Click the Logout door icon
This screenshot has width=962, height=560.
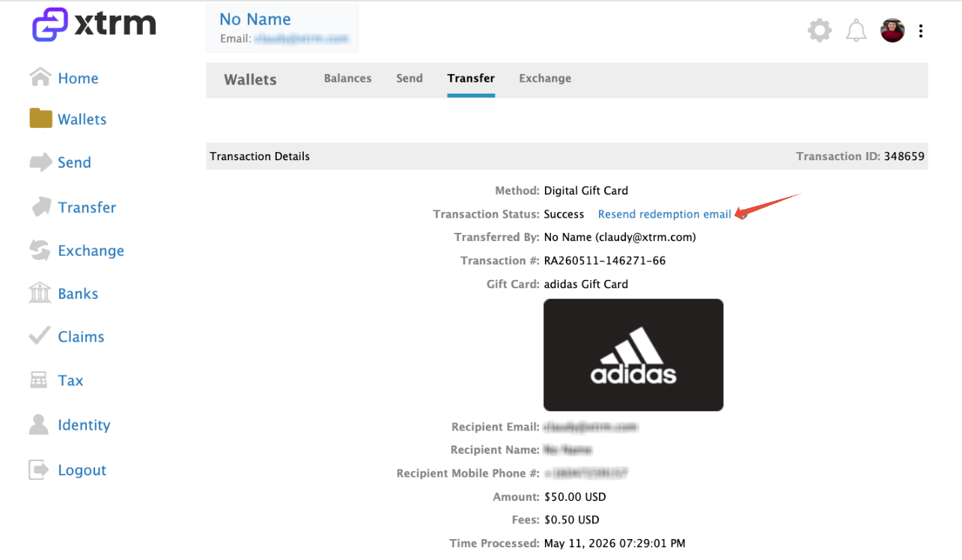pos(38,469)
